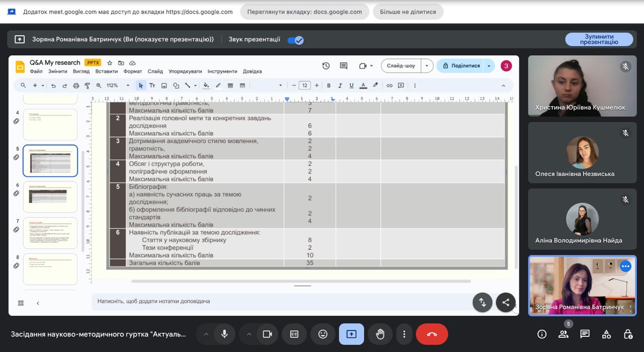Viewport: 644px width, 352px height.
Task: Open emoji reactions in Meet
Action: click(x=323, y=334)
